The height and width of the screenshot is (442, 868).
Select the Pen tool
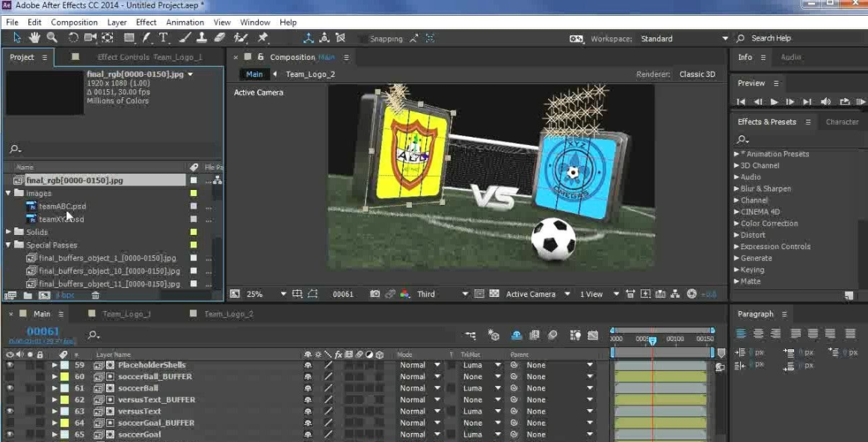(x=146, y=37)
